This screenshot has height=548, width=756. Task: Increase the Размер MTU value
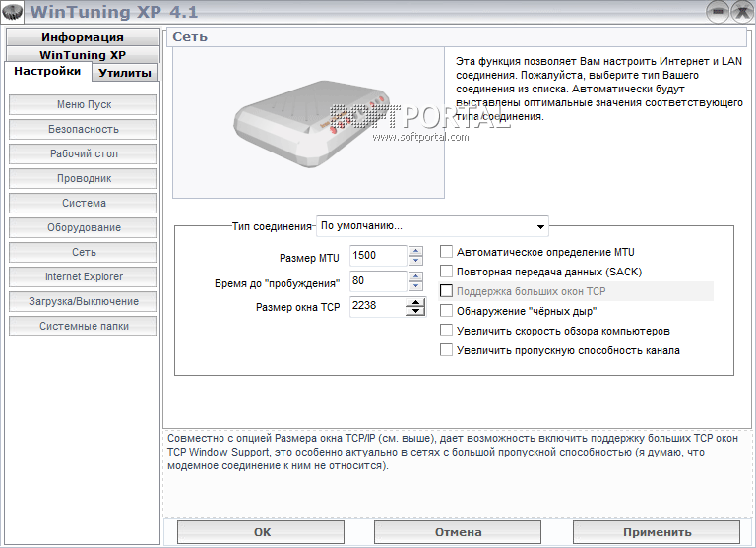pyautogui.click(x=415, y=251)
